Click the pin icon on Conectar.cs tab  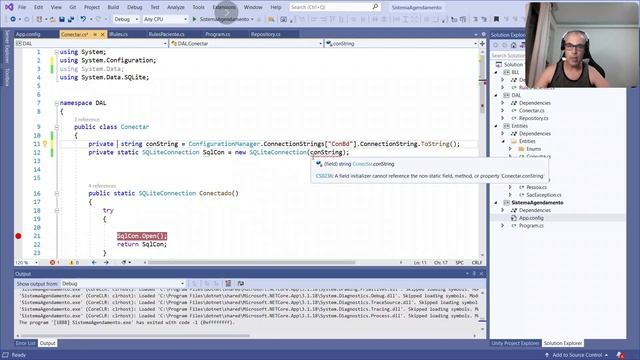(x=95, y=34)
